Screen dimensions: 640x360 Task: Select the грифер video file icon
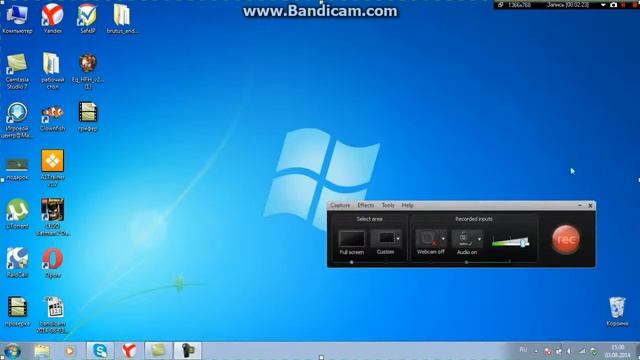tap(87, 117)
